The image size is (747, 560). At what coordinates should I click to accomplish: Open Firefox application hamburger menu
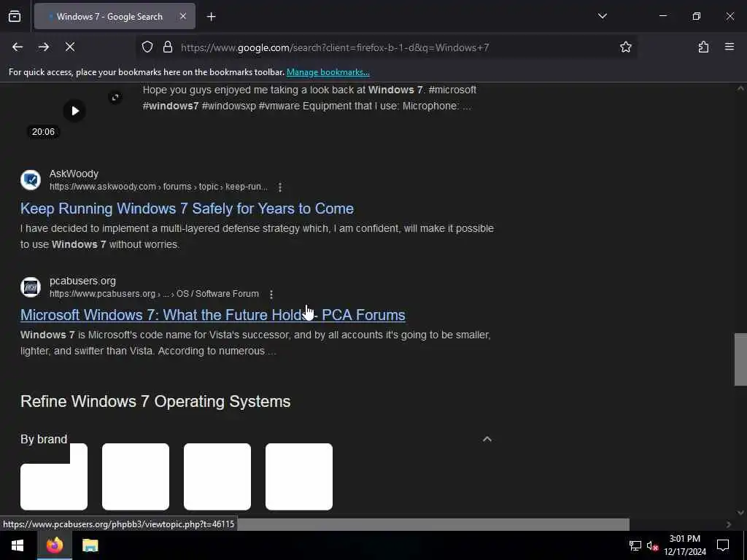pyautogui.click(x=729, y=47)
